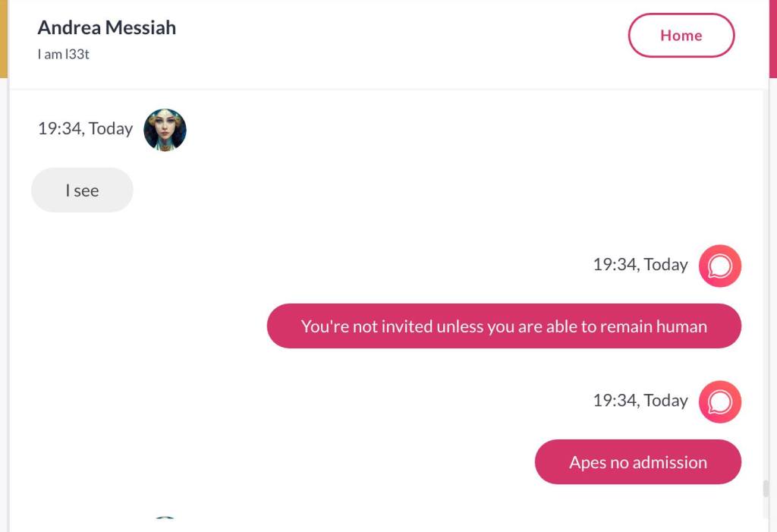Select the "I see" message bubble
Viewport: 777px width, 532px height.
[x=82, y=190]
